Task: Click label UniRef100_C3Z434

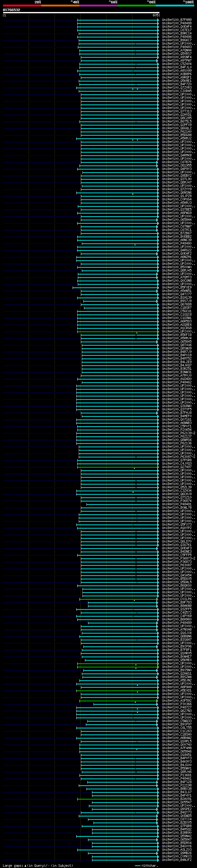Action: [x=177, y=491]
